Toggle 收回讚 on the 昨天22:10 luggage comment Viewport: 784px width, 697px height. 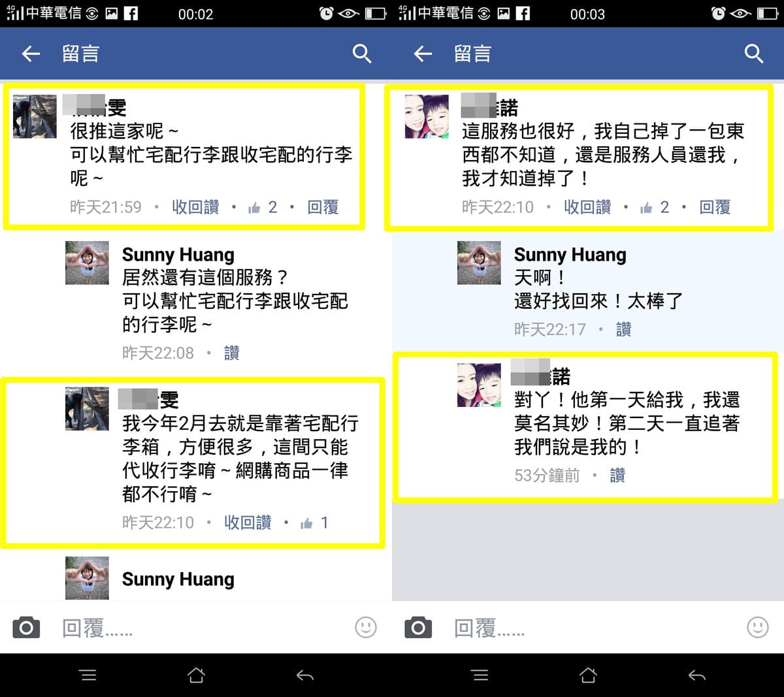[248, 523]
